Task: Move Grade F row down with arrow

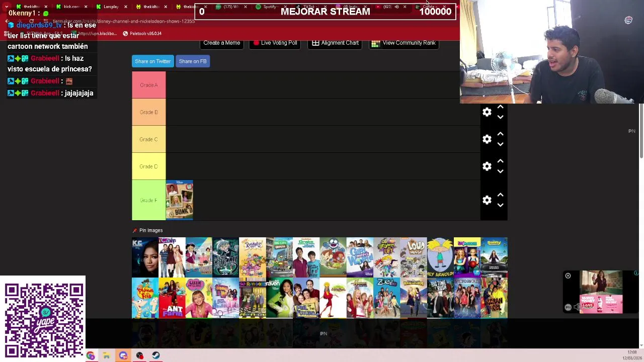Action: (500, 205)
